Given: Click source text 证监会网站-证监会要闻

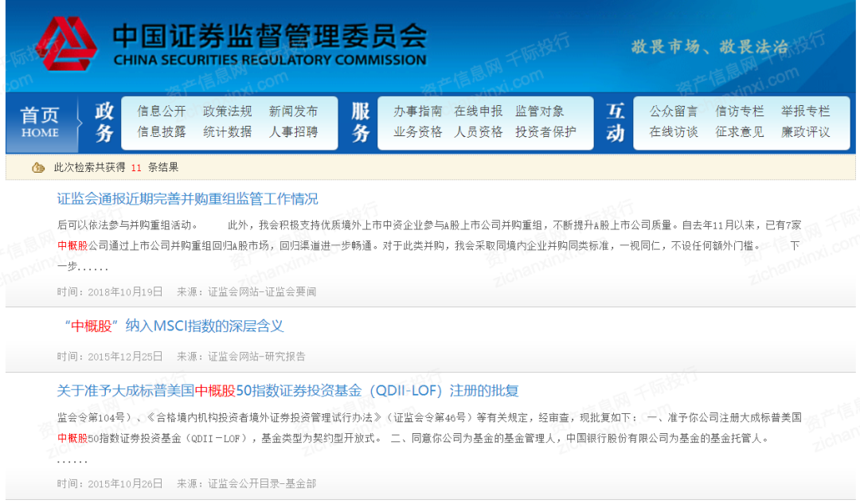Looking at the screenshot, I should coord(262,291).
